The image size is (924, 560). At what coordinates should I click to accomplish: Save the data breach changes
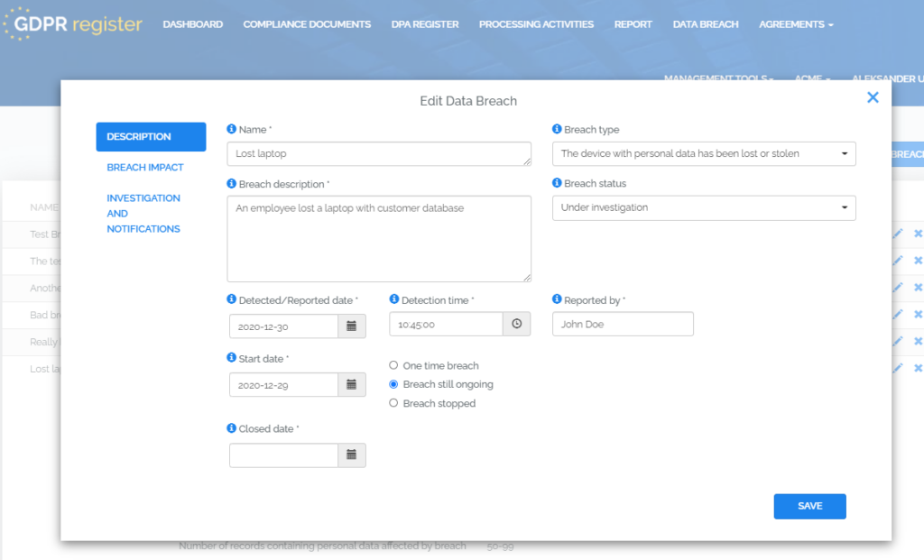click(x=809, y=507)
